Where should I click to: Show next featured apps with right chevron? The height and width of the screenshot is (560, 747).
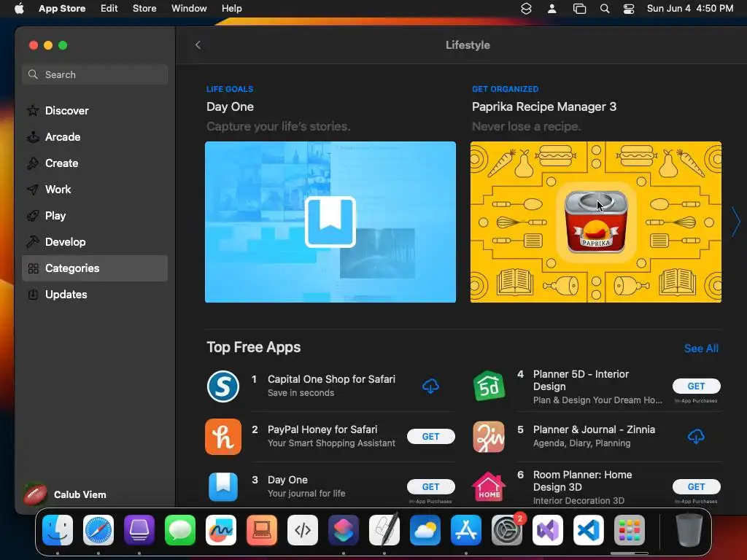tap(736, 222)
